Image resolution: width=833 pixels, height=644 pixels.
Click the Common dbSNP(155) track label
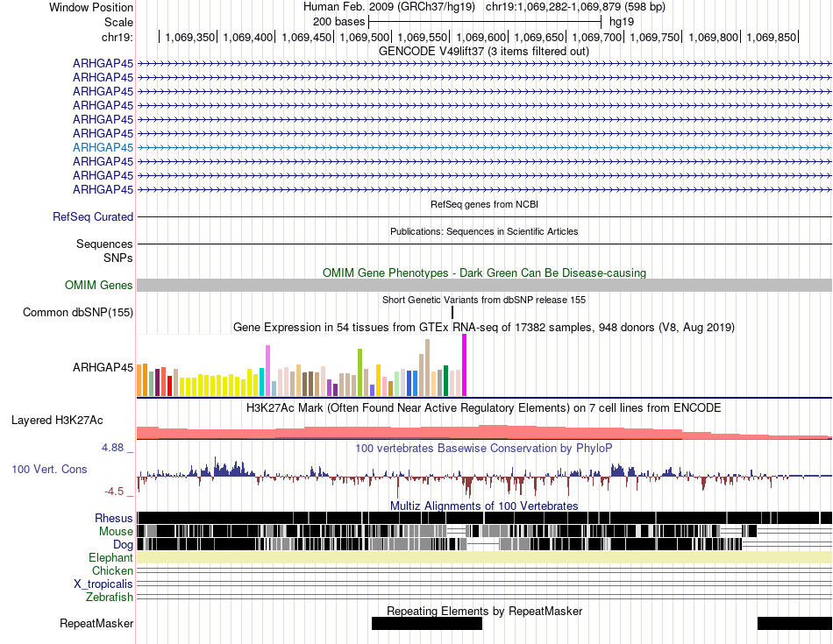click(x=77, y=312)
